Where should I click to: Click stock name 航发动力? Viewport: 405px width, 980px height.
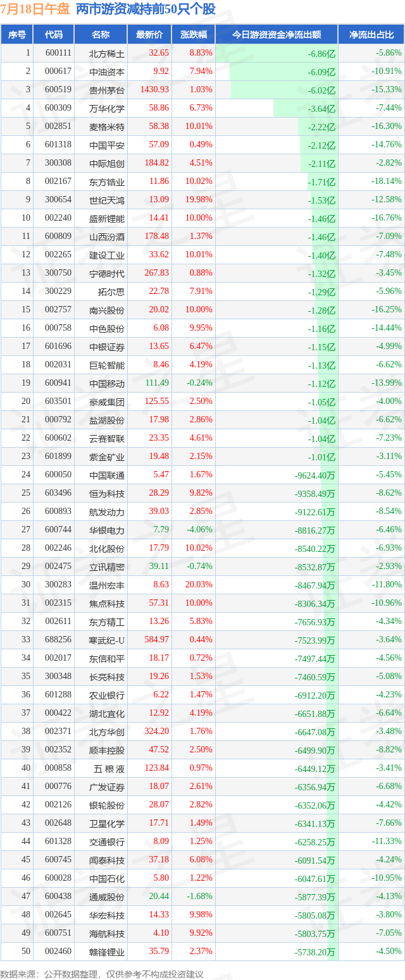point(107,511)
